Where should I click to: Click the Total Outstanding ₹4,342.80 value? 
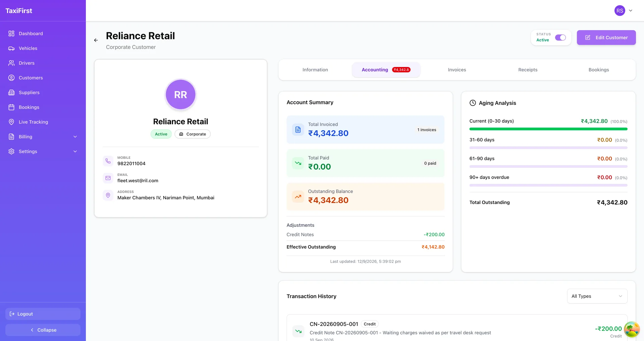(612, 202)
